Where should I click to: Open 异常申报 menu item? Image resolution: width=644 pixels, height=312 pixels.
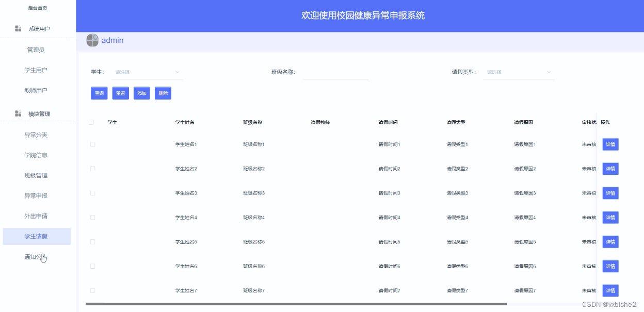pos(36,196)
